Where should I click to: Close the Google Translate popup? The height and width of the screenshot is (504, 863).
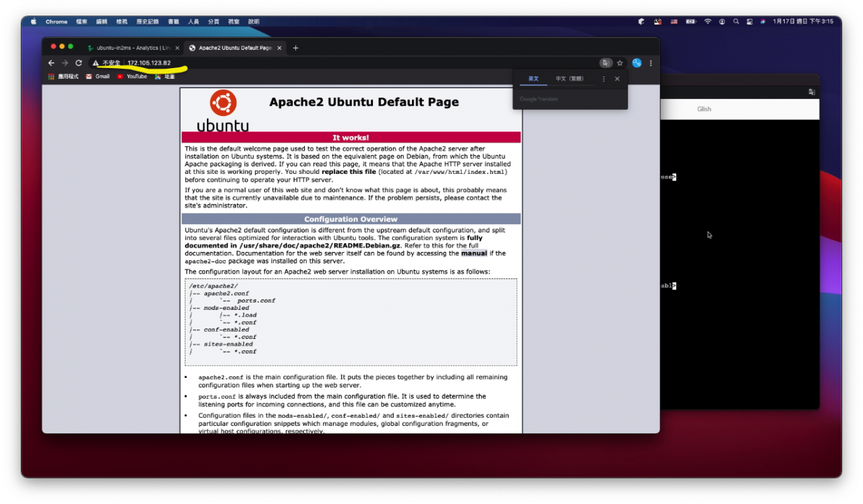(x=617, y=79)
